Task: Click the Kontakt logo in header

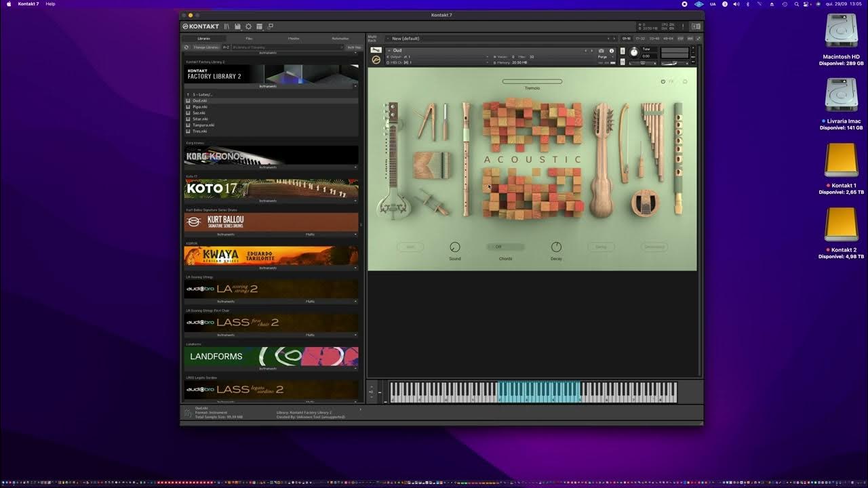Action: tap(201, 26)
